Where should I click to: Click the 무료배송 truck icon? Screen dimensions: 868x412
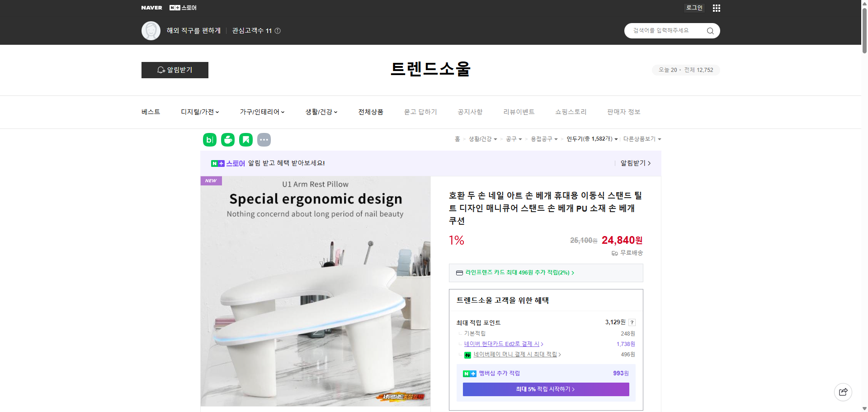click(x=614, y=253)
